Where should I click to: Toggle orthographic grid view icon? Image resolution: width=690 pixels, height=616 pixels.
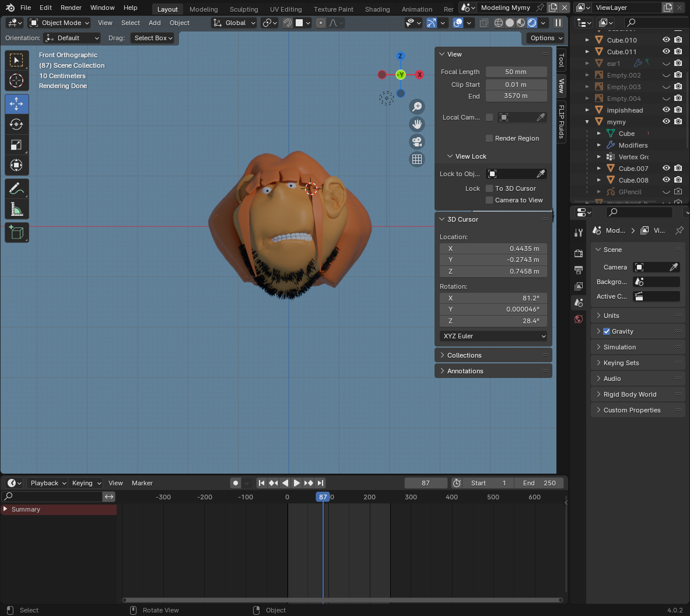[x=417, y=159]
